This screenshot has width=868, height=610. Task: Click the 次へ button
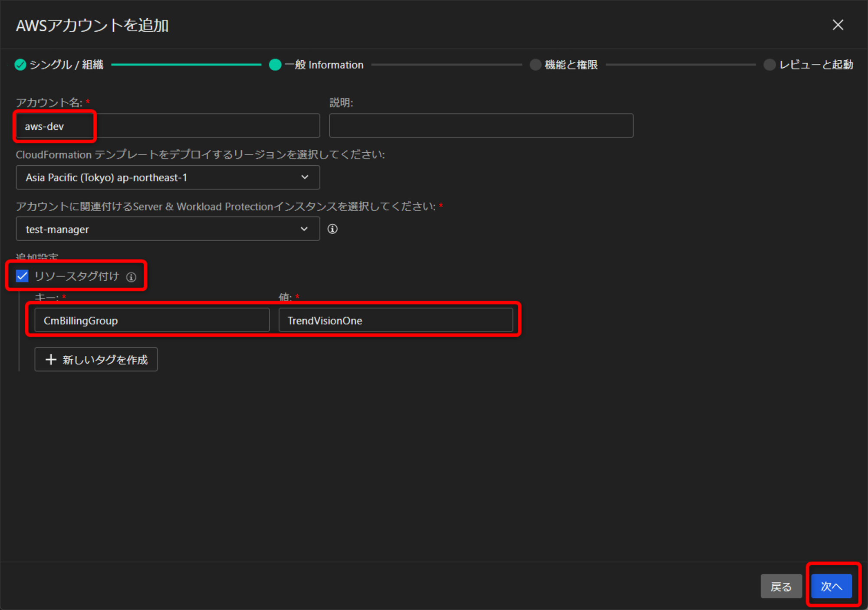point(832,587)
